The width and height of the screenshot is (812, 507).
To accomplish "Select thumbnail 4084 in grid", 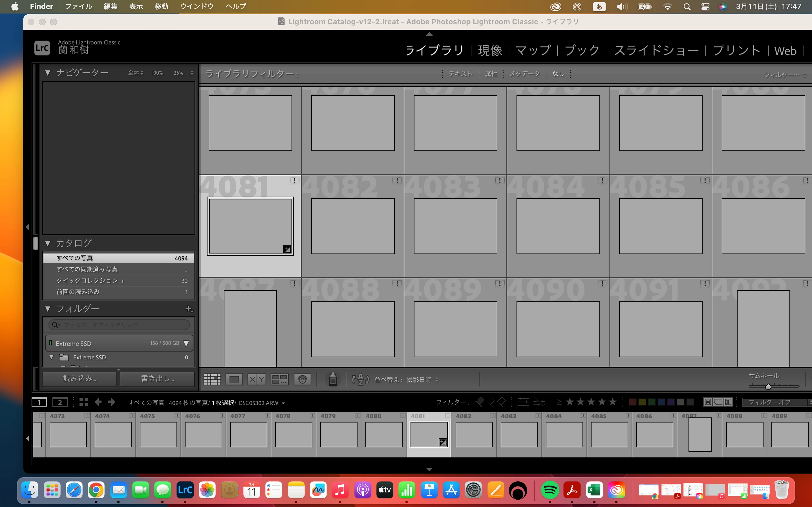I will click(558, 226).
